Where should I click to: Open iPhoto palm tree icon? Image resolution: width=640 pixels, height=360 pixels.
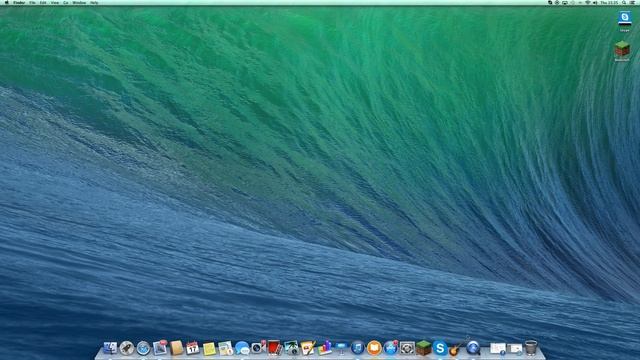coord(291,348)
